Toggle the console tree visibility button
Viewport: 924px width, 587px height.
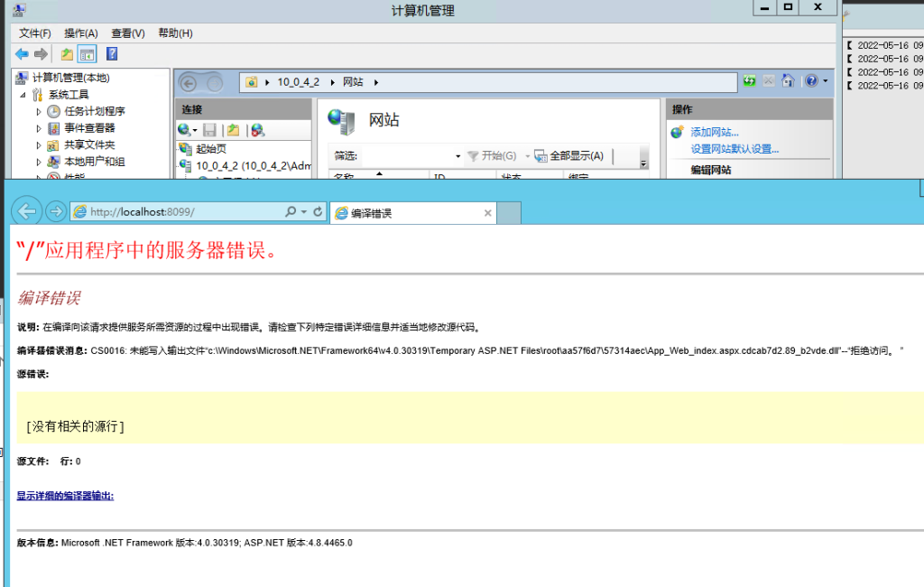click(88, 53)
